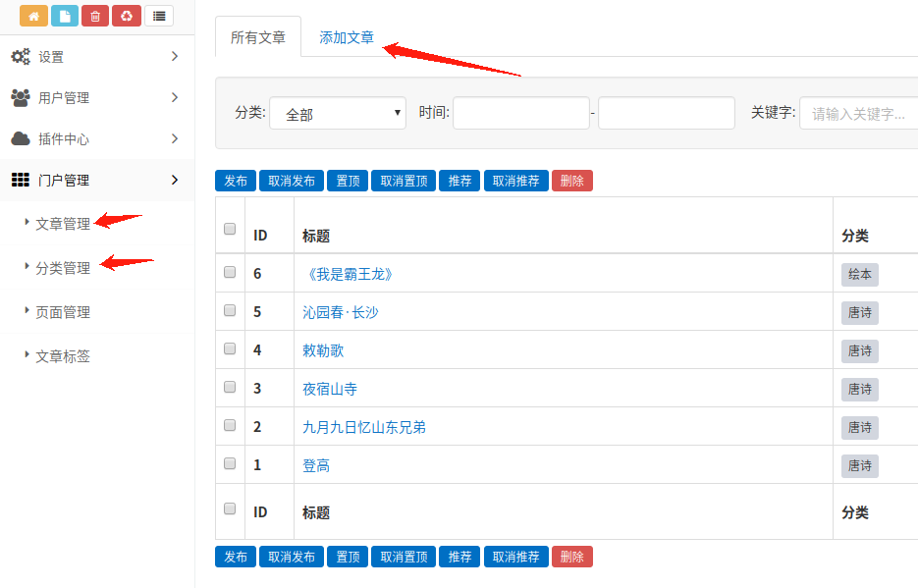Open 页面管理 in the sidebar
918x588 pixels.
[63, 312]
